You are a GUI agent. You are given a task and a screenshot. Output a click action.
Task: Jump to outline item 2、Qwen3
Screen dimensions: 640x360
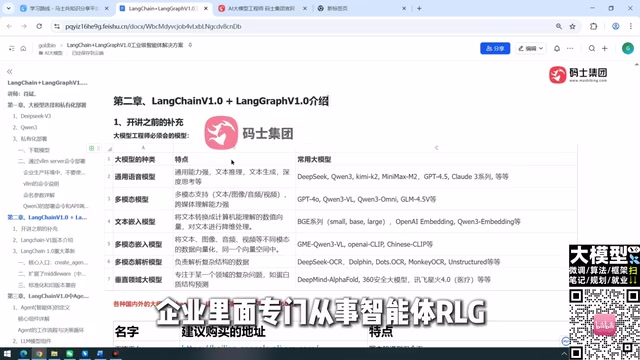[25, 127]
